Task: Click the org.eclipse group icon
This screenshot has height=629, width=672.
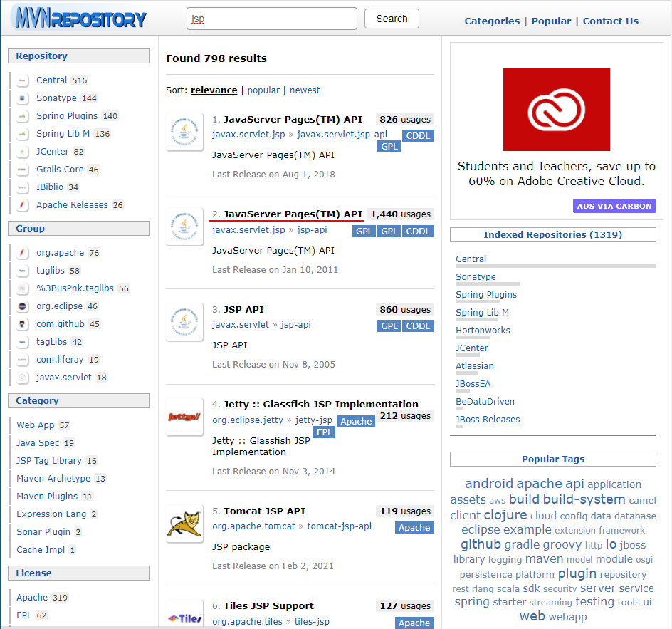Action: tap(22, 306)
